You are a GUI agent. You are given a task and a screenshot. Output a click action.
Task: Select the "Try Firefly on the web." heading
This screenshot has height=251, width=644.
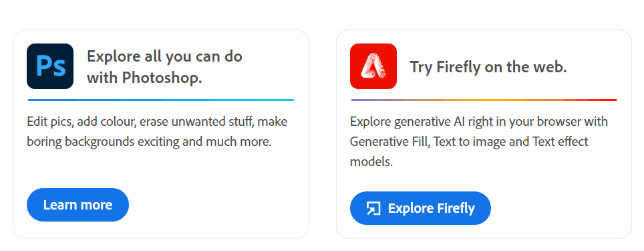488,67
